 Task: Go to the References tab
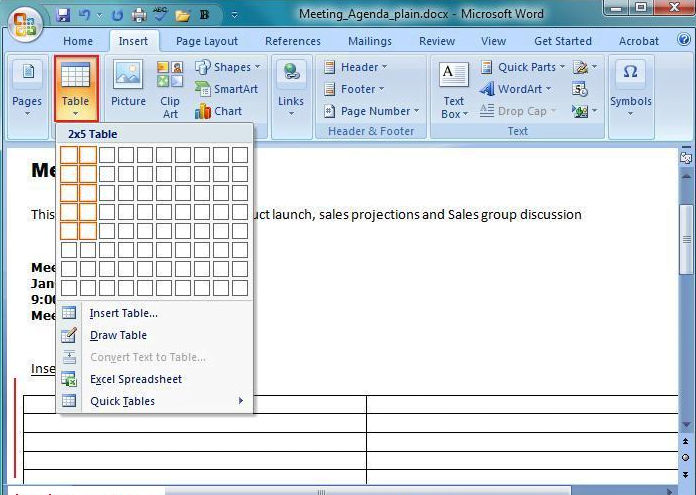coord(293,41)
